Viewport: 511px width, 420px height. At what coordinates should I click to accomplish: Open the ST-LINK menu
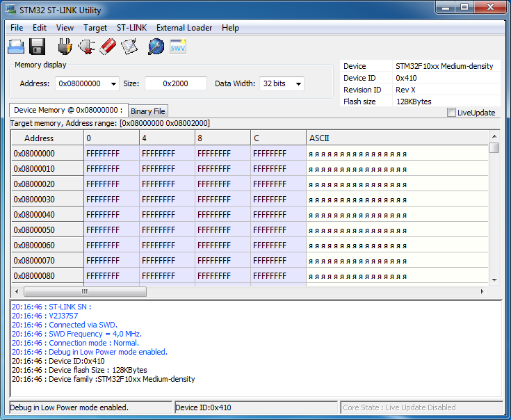click(x=131, y=28)
